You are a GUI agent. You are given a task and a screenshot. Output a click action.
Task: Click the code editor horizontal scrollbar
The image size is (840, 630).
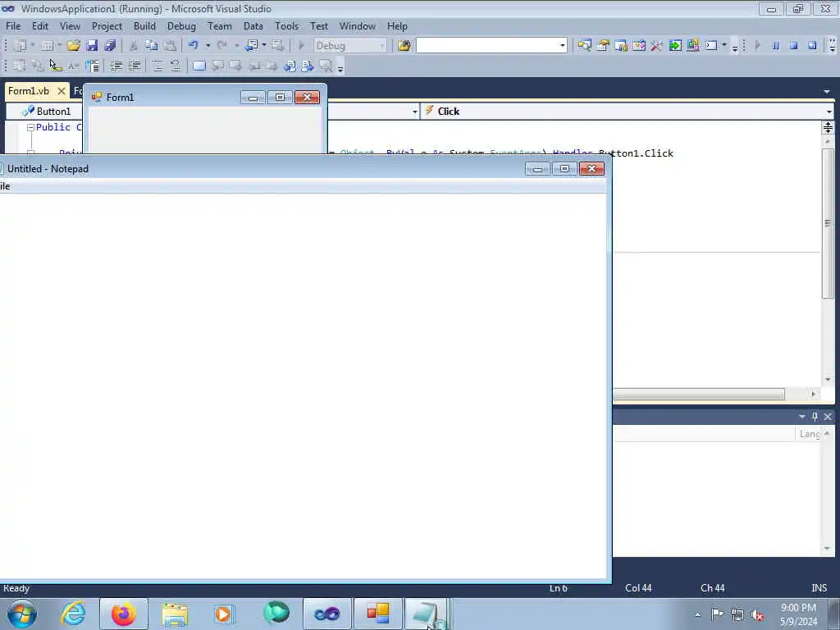coord(699,395)
